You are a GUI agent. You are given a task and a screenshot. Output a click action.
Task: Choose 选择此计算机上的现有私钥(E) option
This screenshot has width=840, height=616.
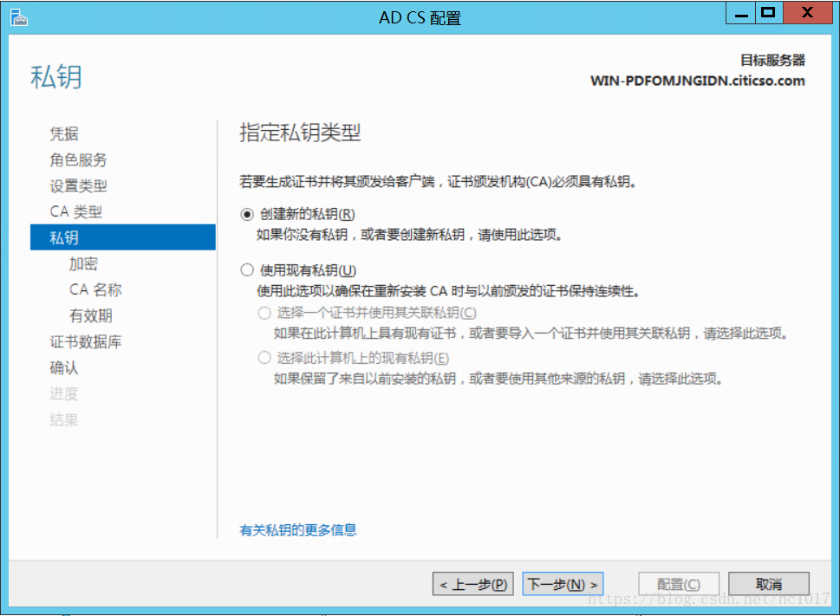[264, 358]
